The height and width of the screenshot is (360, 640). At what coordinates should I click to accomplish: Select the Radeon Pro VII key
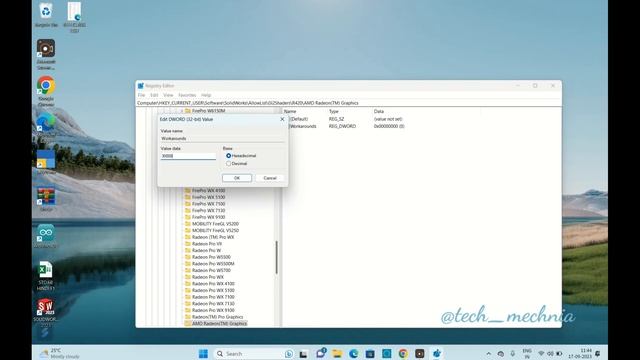click(x=207, y=244)
